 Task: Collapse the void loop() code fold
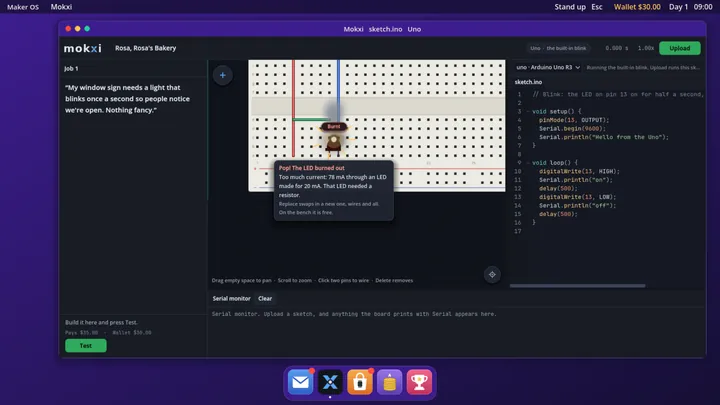(528, 163)
